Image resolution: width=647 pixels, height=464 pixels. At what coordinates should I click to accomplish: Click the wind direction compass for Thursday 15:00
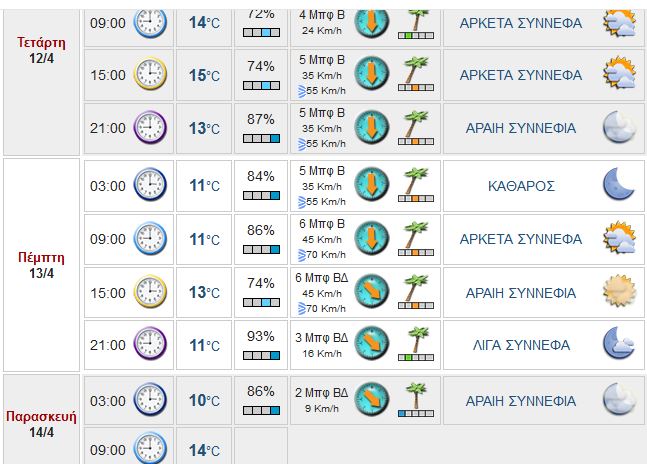pos(372,291)
